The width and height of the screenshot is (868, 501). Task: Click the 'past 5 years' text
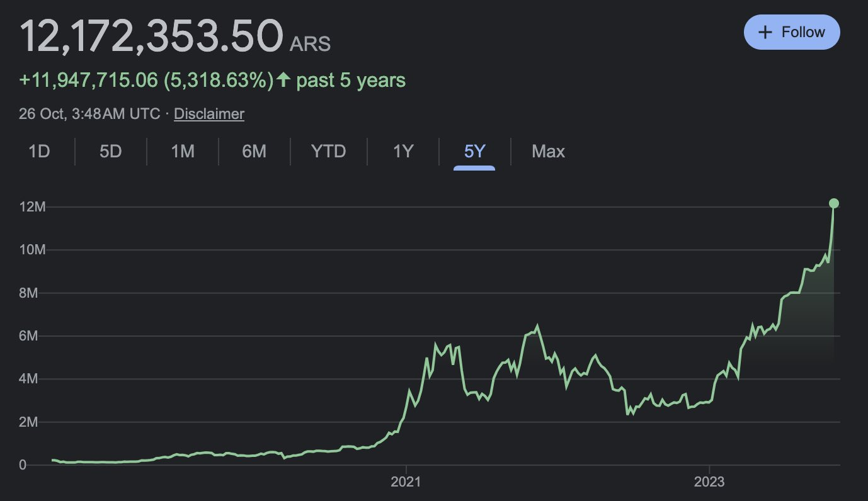(x=351, y=81)
